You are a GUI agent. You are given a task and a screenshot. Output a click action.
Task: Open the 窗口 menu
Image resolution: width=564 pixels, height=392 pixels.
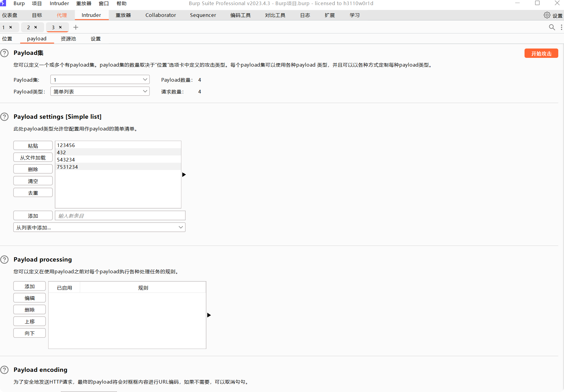(x=104, y=3)
